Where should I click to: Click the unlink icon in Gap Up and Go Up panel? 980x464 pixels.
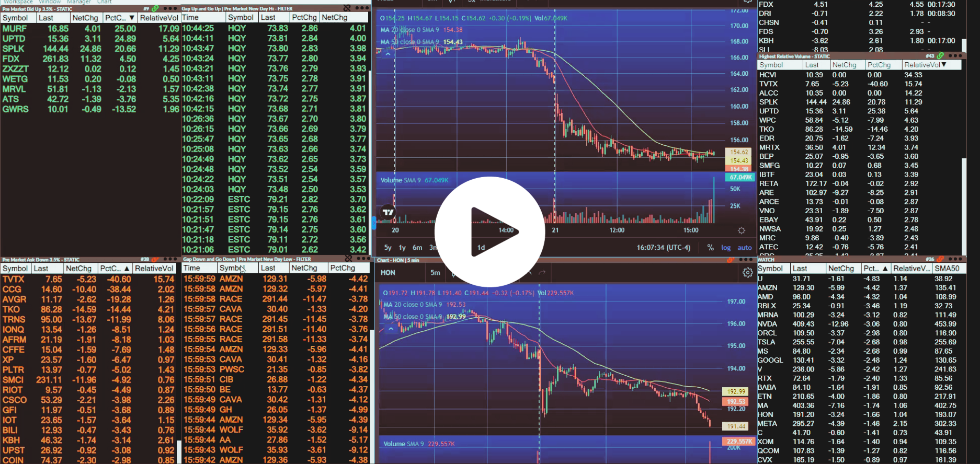[x=347, y=8]
